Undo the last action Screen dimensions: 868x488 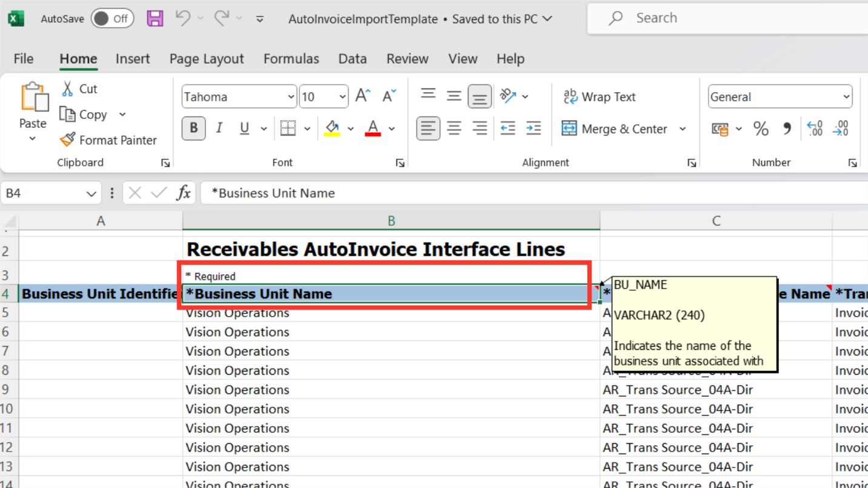182,19
